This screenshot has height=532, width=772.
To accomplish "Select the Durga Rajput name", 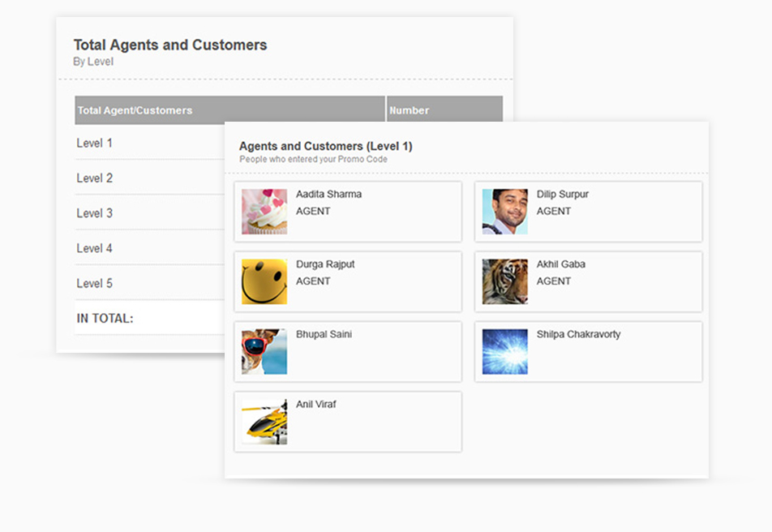I will tap(325, 264).
